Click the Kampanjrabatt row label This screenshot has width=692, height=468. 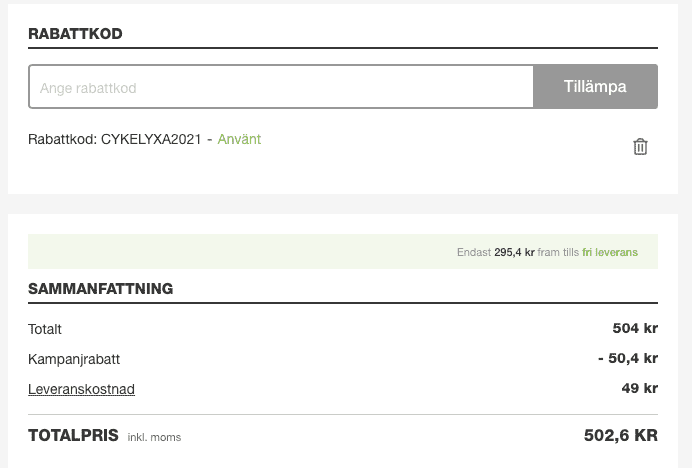coord(74,359)
